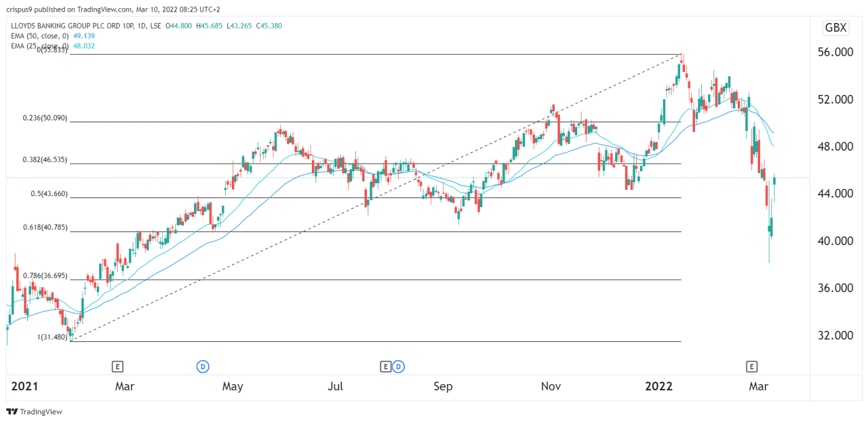
Task: Click the Sep label on the time axis
Action: (443, 386)
